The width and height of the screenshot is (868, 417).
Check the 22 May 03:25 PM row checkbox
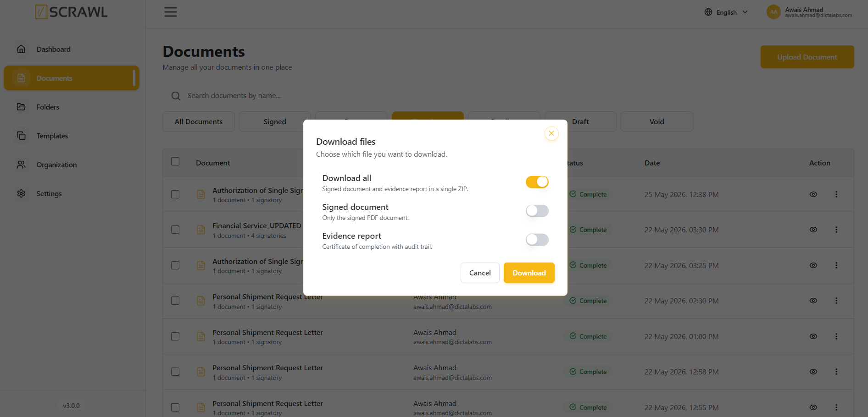[175, 265]
